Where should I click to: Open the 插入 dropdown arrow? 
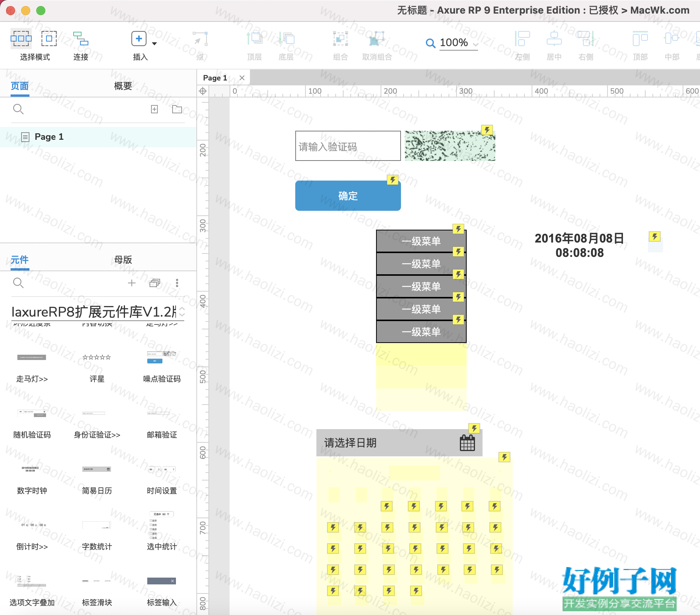pyautogui.click(x=154, y=44)
